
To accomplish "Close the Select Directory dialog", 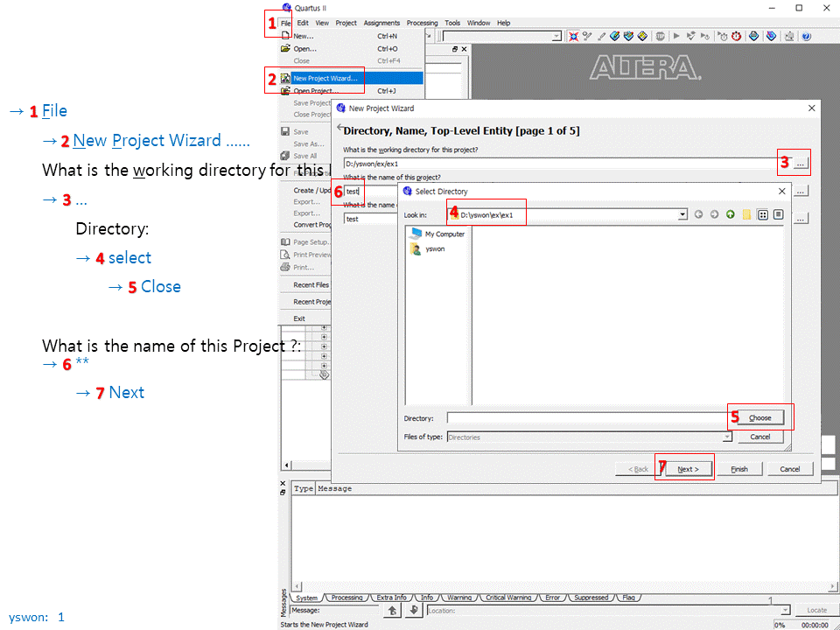I will click(x=781, y=192).
